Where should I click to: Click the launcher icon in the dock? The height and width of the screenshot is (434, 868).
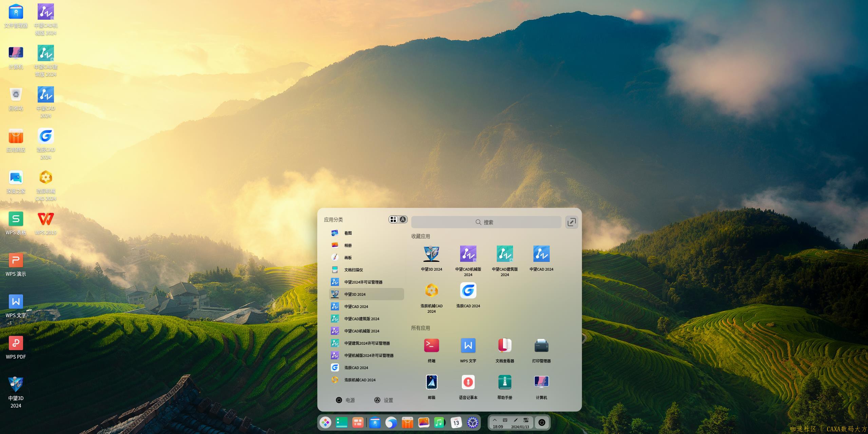325,422
